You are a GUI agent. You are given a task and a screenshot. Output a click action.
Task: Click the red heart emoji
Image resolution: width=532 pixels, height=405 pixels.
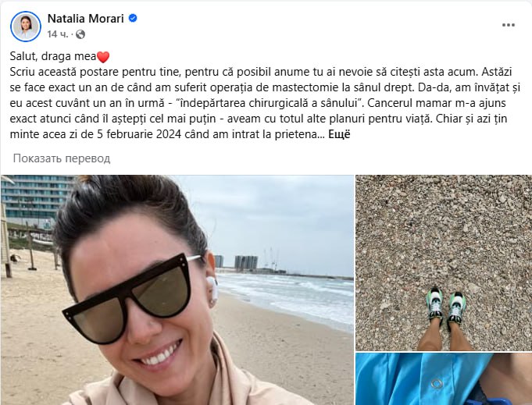coord(103,57)
